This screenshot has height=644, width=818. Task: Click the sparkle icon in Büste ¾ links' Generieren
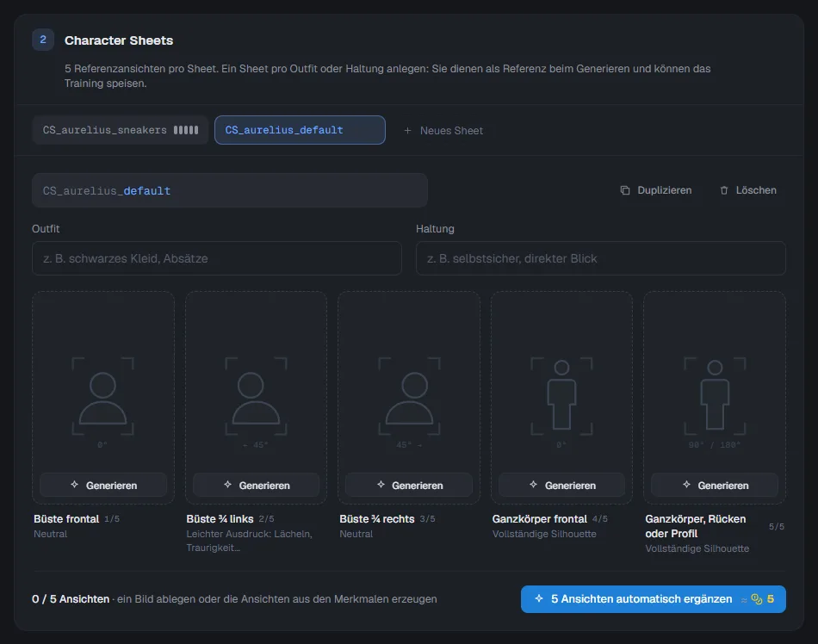(x=227, y=485)
